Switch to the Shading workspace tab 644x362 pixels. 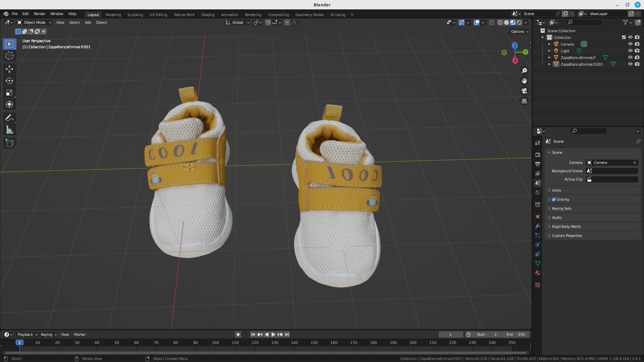point(208,15)
